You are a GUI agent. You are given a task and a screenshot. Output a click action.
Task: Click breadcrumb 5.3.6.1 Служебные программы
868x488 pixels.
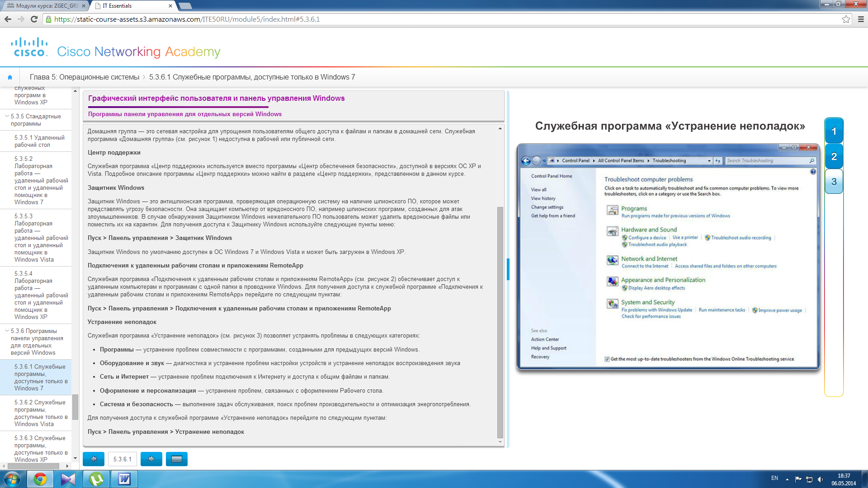click(x=252, y=77)
